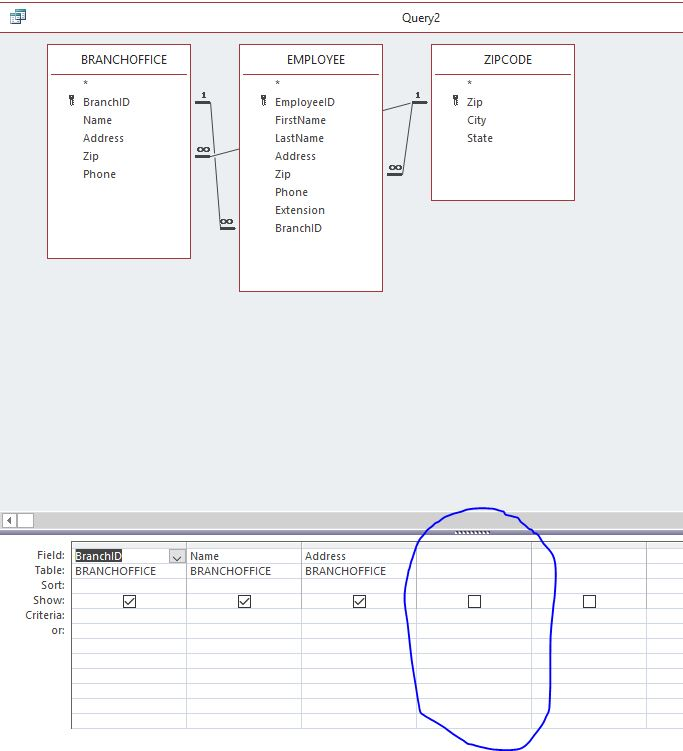Check Show box in fifth empty column

tap(589, 601)
